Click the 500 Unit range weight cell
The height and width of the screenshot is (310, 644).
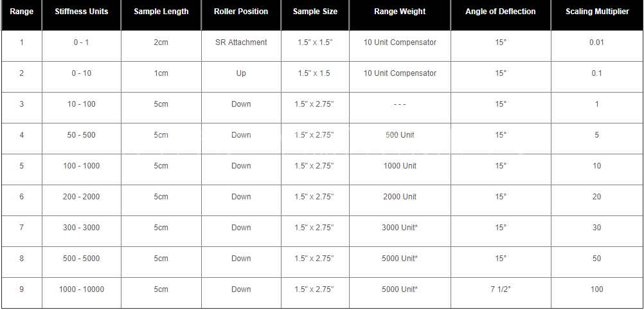click(x=400, y=135)
